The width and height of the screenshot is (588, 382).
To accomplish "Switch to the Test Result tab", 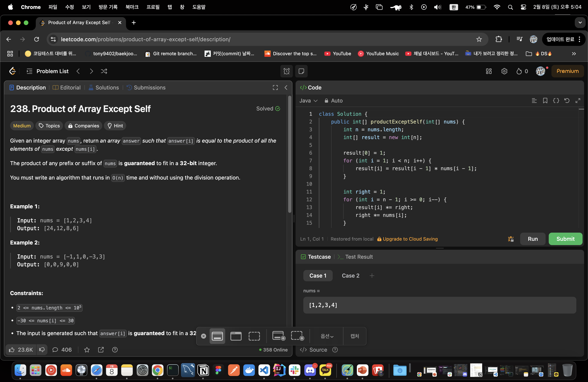I will (355, 257).
